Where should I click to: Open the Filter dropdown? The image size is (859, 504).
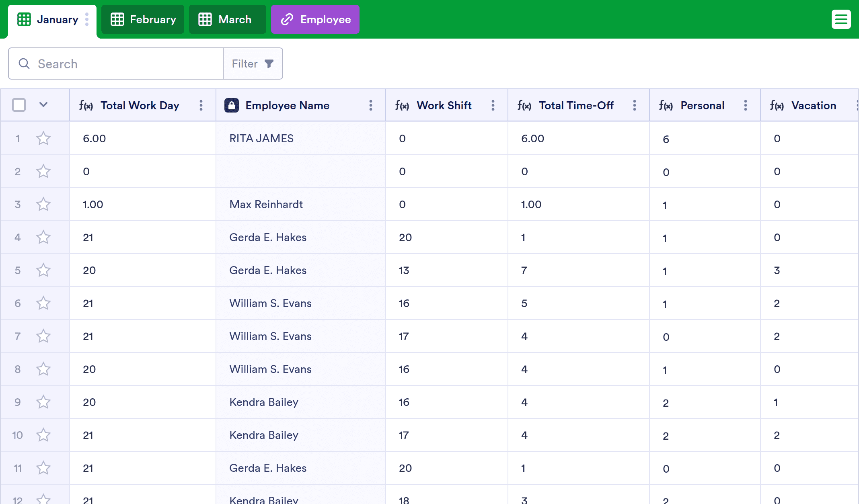pyautogui.click(x=253, y=64)
